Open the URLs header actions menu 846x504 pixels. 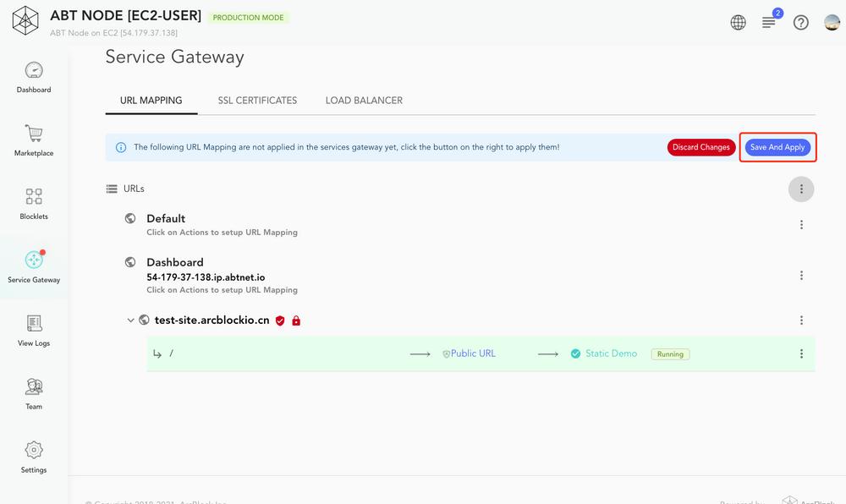pos(801,189)
